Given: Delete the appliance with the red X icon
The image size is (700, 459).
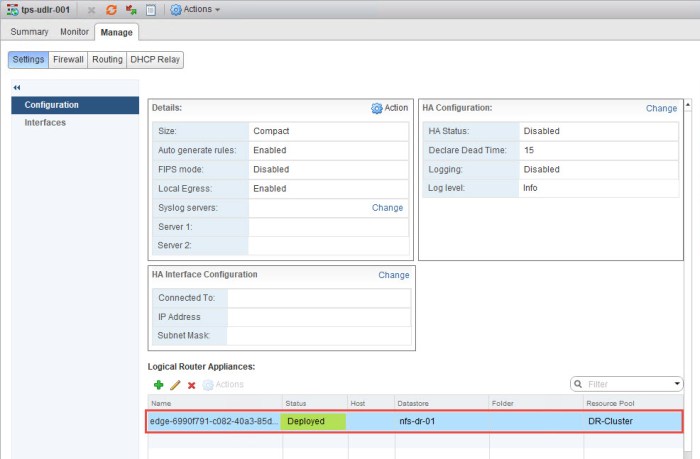Looking at the screenshot, I should pyautogui.click(x=191, y=384).
